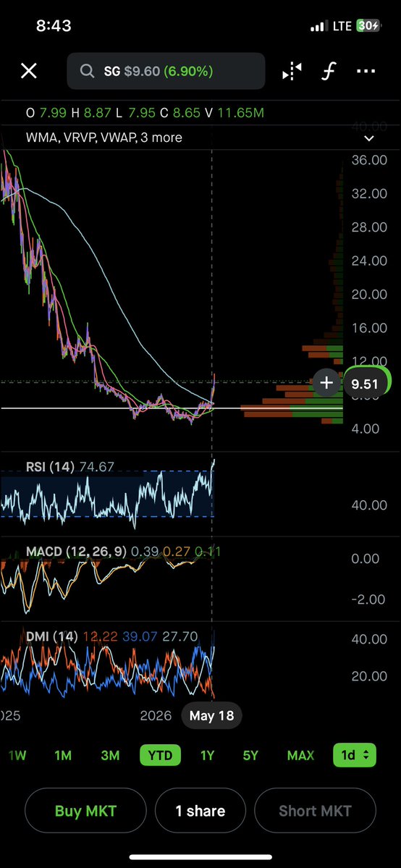Switch to the 5Y time range
Image resolution: width=401 pixels, height=868 pixels.
pos(250,755)
